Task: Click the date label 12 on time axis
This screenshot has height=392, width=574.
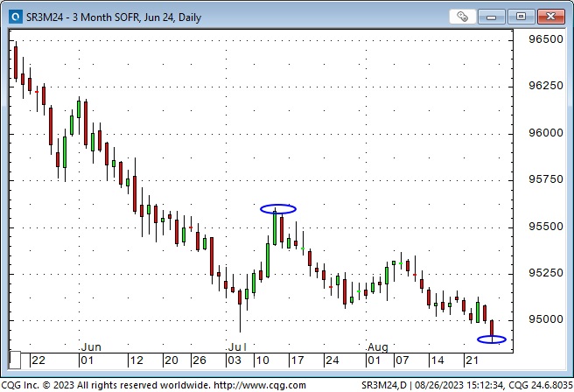Action: click(136, 360)
